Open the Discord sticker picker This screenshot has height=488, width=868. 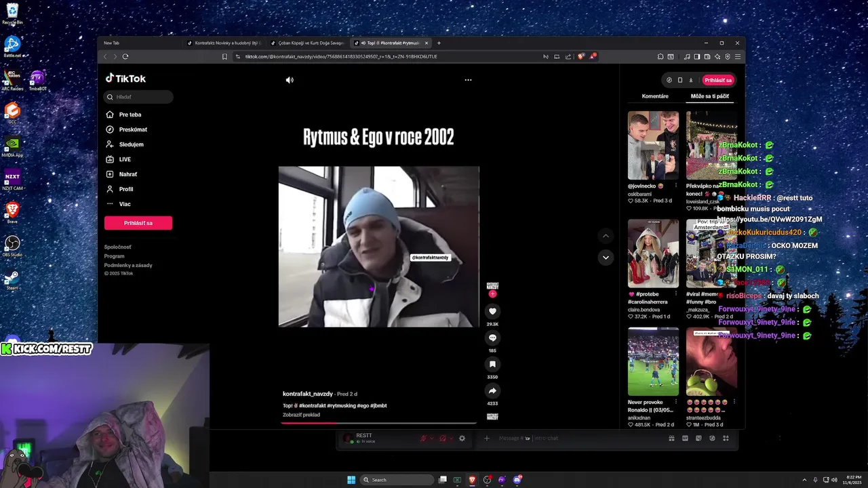(x=698, y=439)
